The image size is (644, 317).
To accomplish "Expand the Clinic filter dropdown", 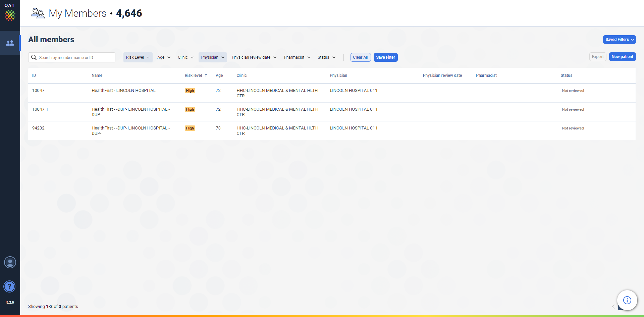I will point(186,57).
